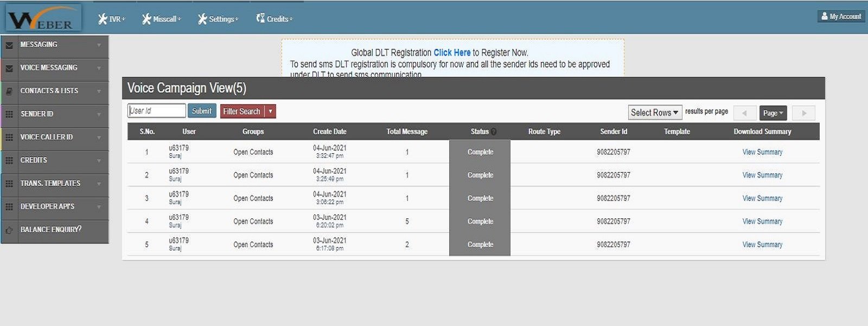The height and width of the screenshot is (326, 868).
Task: Focus the User Id input field
Action: (156, 111)
